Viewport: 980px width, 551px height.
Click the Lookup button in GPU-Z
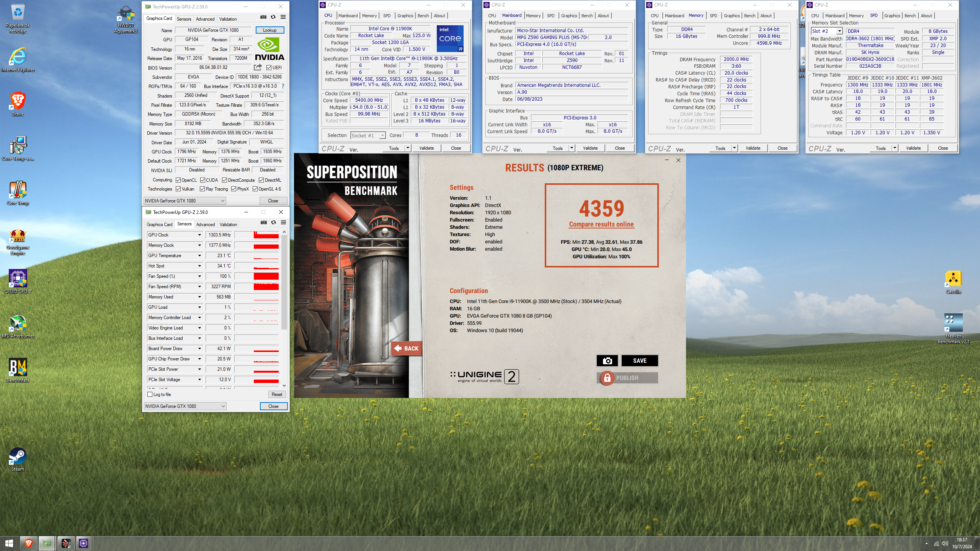pos(270,30)
